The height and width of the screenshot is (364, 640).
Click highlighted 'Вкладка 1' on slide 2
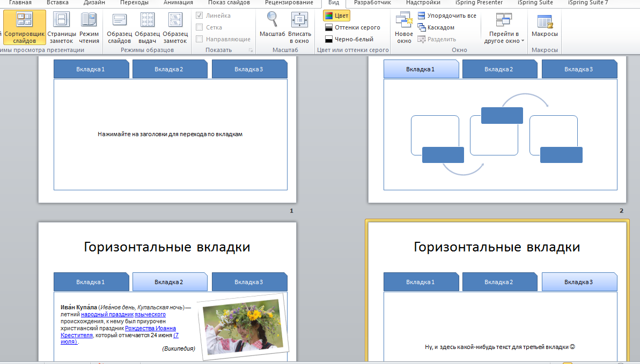421,69
